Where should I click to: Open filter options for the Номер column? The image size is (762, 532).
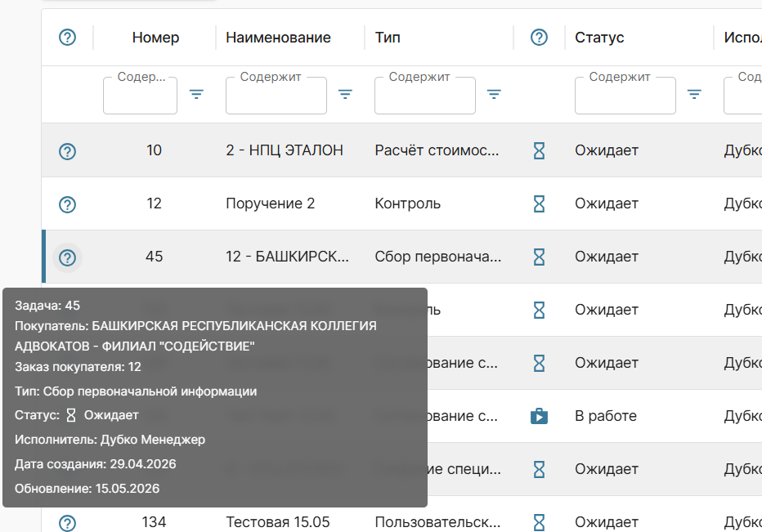196,94
